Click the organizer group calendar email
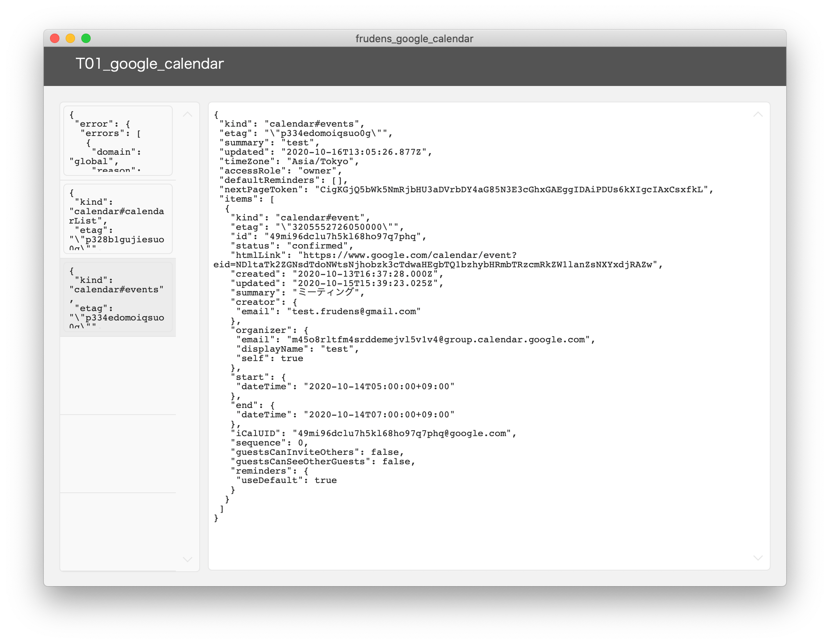The height and width of the screenshot is (644, 830). click(x=438, y=340)
